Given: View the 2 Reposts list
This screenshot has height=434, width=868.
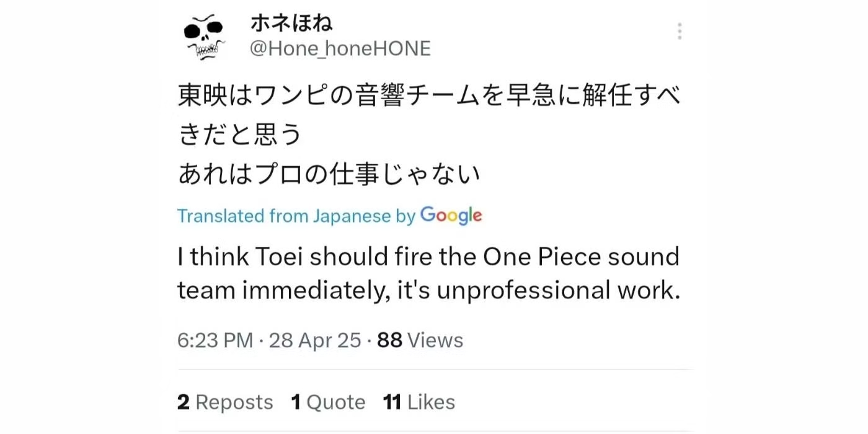Looking at the screenshot, I should pyautogui.click(x=225, y=402).
